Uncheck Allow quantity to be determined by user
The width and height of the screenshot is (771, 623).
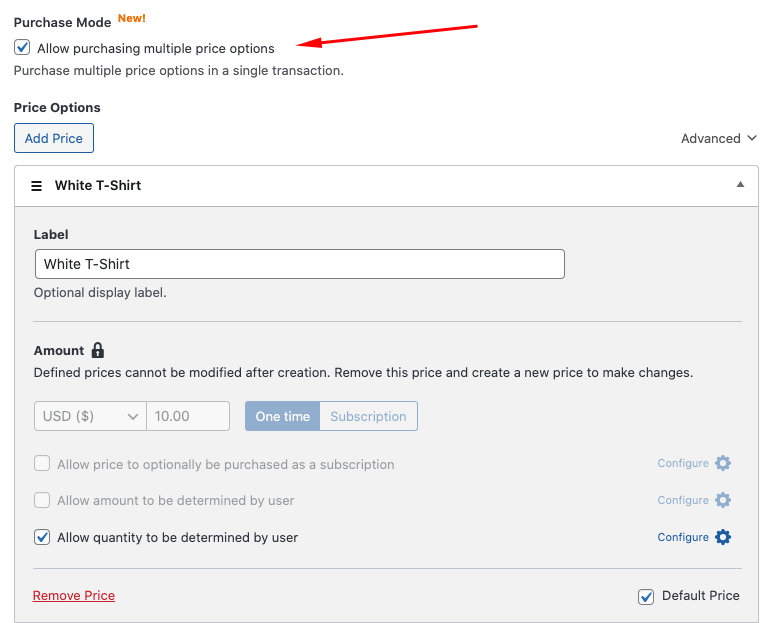(x=42, y=537)
